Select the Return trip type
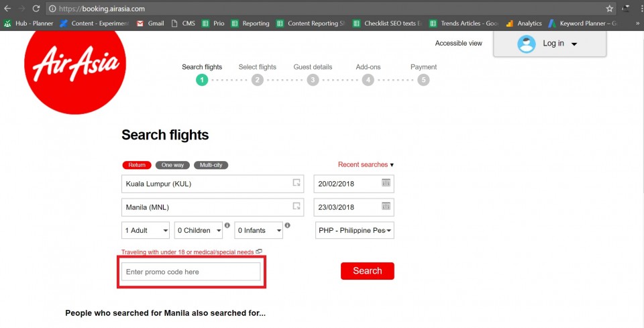 [137, 165]
